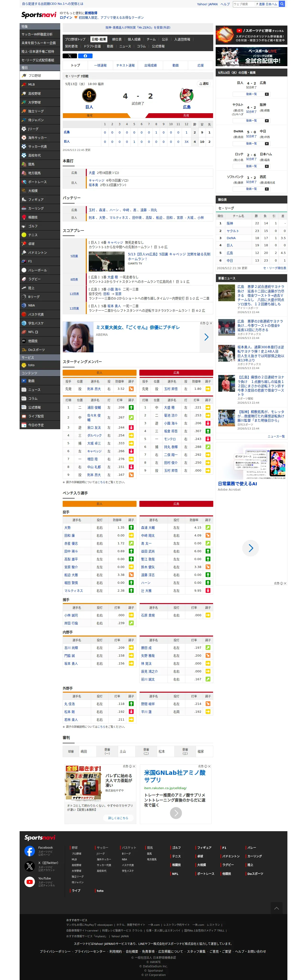This screenshot has width=307, height=980.
Task: Open the 坂本勇人 通算300本塁打 news thumbnail
Action: pos(227,353)
